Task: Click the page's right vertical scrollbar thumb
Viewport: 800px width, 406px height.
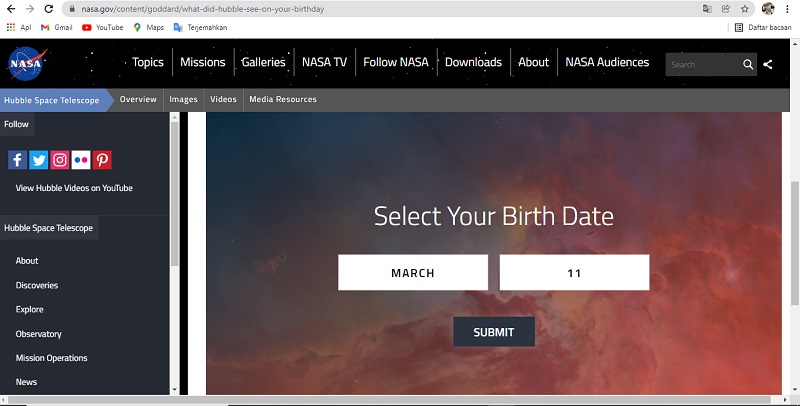Action: [795, 244]
